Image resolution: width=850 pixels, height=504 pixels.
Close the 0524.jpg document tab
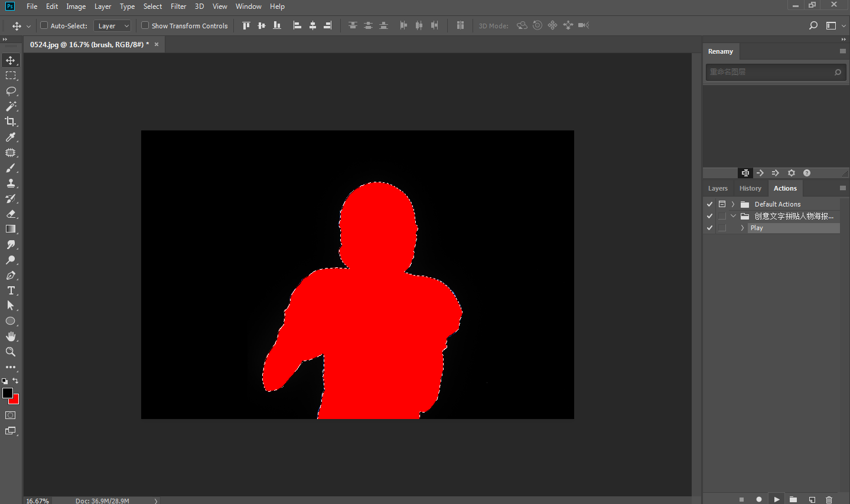(157, 44)
